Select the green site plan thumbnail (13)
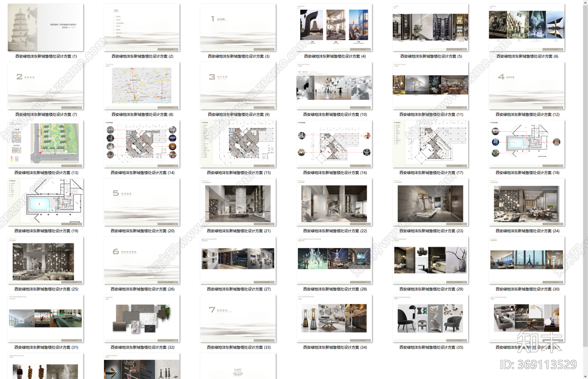 46,144
